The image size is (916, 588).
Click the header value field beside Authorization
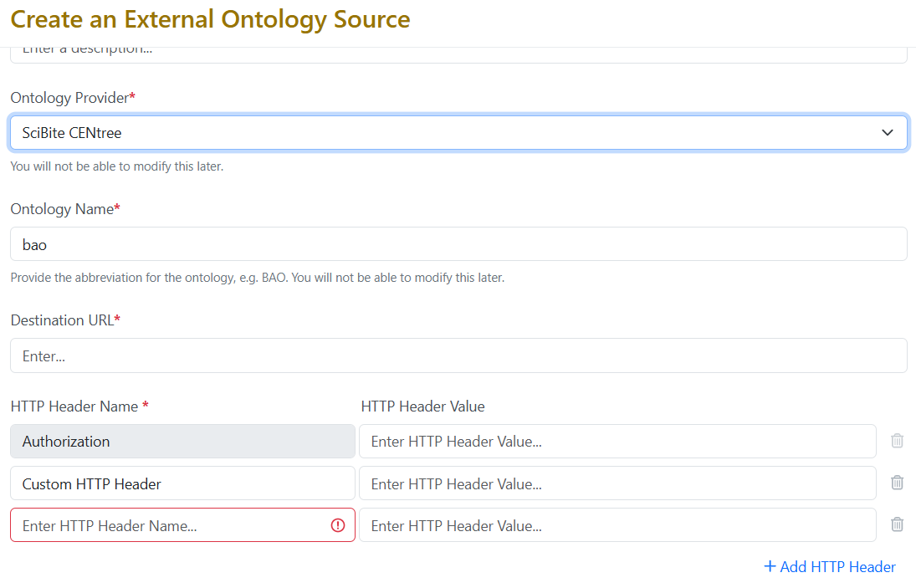point(617,441)
